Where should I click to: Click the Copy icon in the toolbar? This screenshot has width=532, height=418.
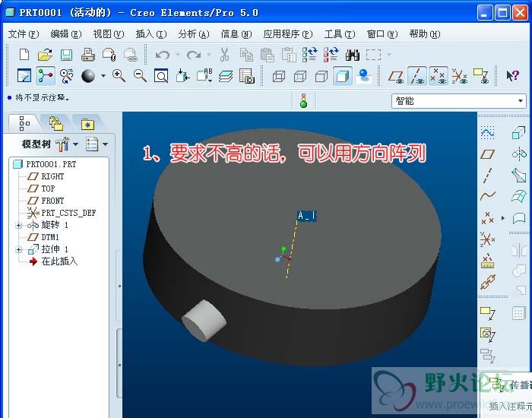(x=246, y=55)
